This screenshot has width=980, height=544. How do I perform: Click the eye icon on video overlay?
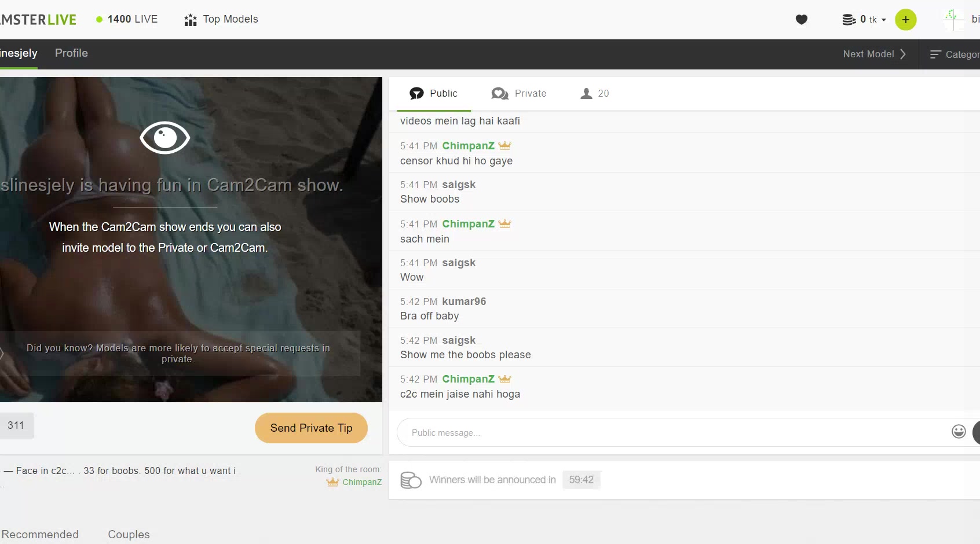[x=165, y=138]
